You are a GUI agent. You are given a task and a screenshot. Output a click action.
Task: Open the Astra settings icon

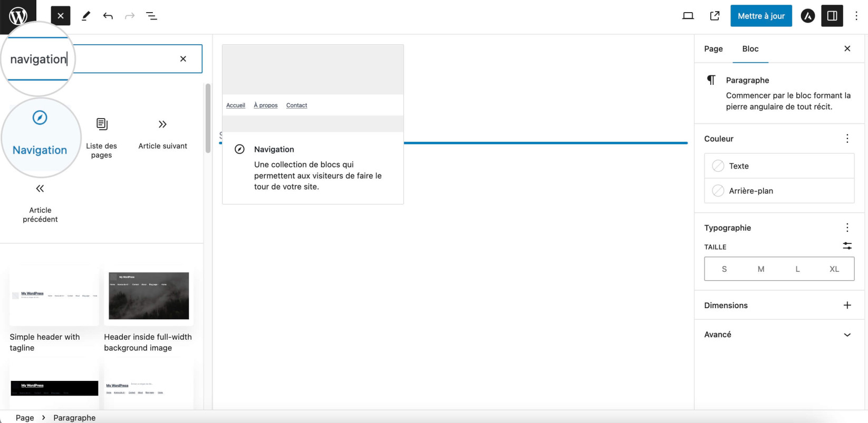point(807,16)
